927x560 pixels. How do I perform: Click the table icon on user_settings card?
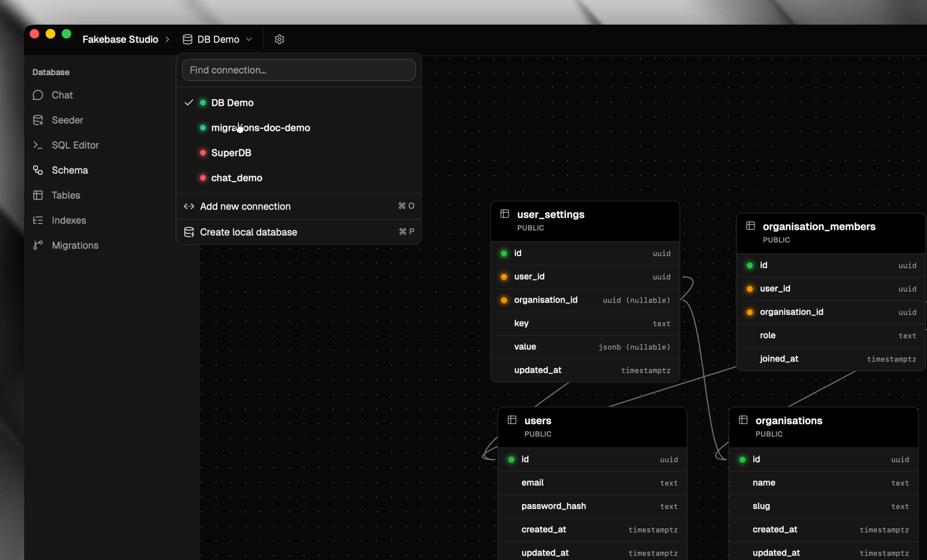(x=505, y=214)
